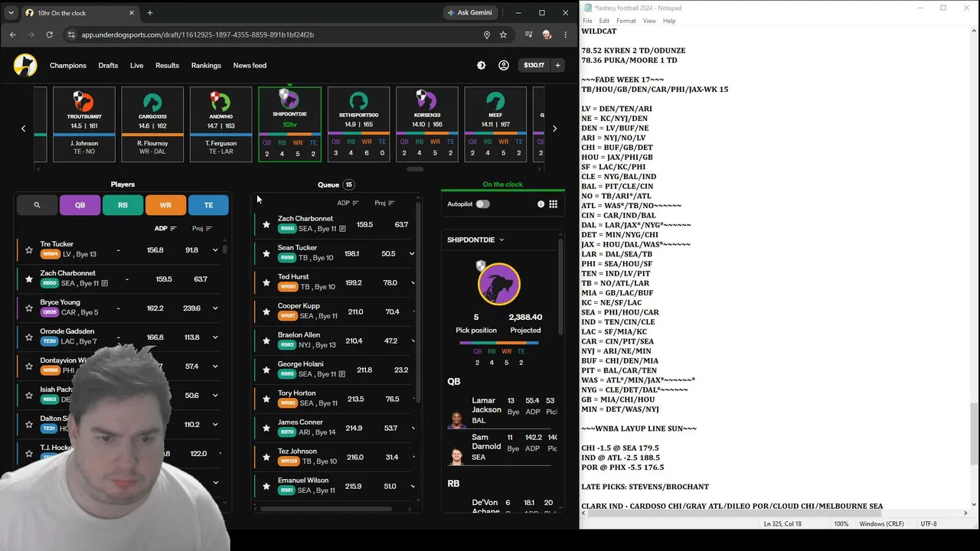The width and height of the screenshot is (980, 551).
Task: Filter players by WR tab
Action: tap(165, 205)
